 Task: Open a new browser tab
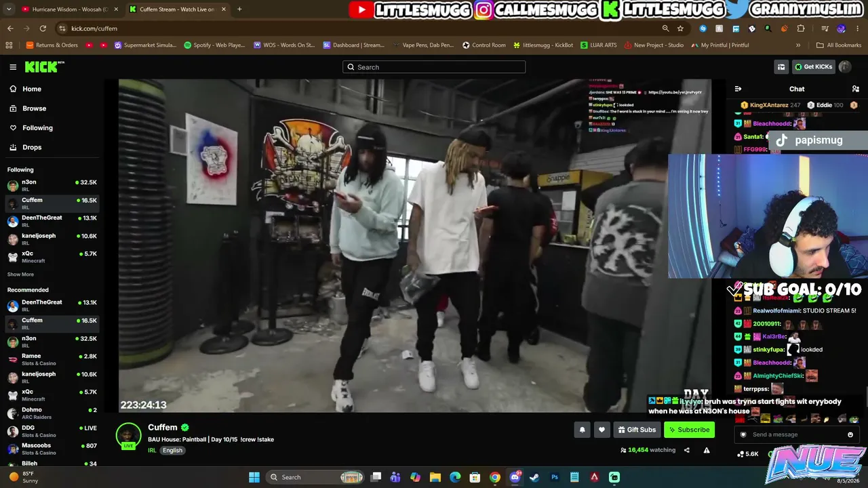(x=239, y=9)
